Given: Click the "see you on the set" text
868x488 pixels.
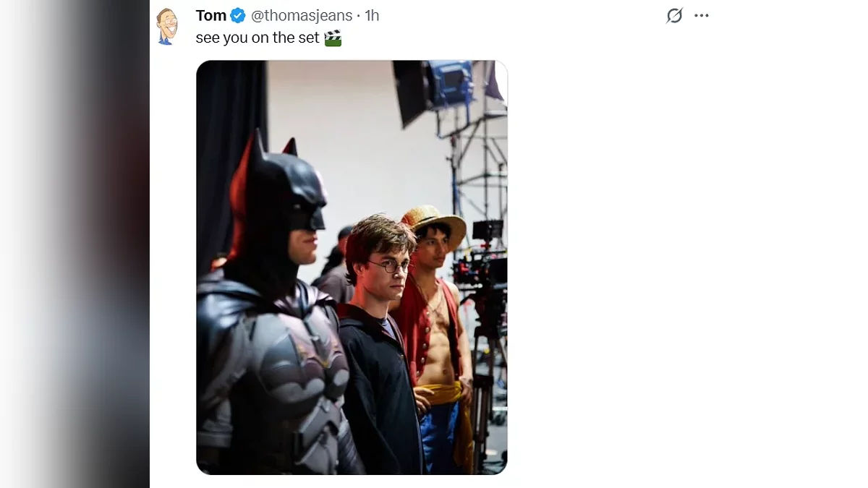Looking at the screenshot, I should click(x=257, y=38).
